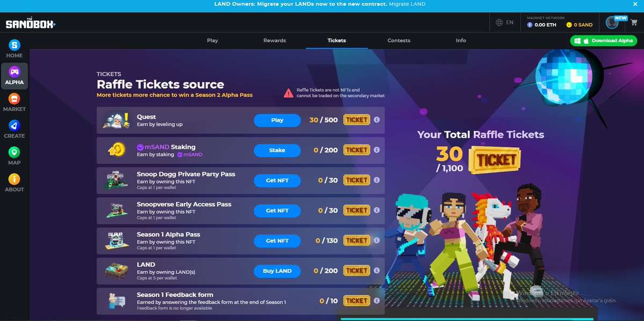Click the info icon on mSAND Staking row
The height and width of the screenshot is (321, 644).
pos(377,150)
